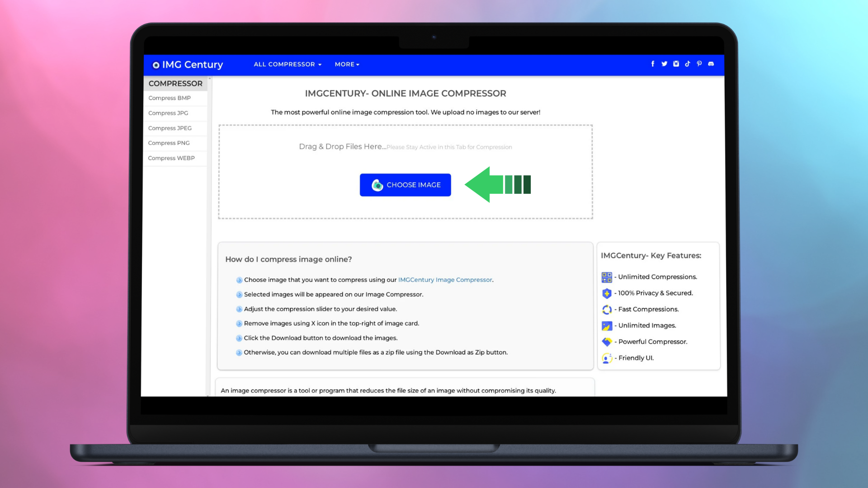Screen dimensions: 868x488
Task: Click the TikTok social icon
Action: click(x=687, y=64)
